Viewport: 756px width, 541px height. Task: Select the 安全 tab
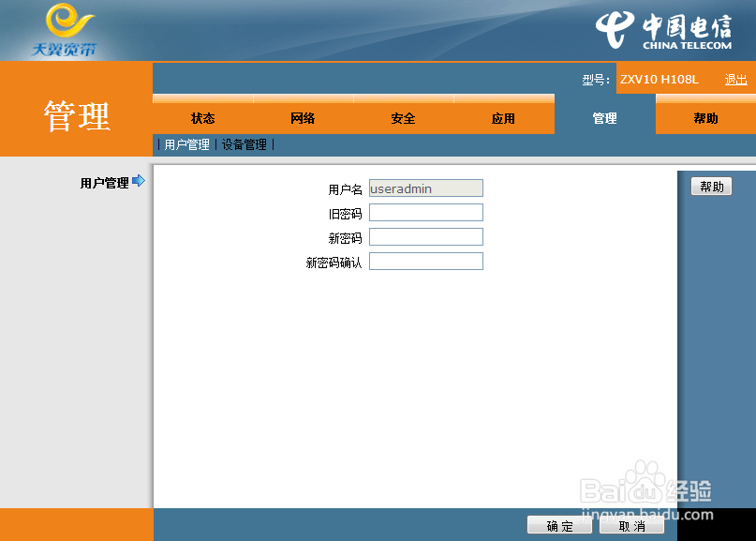(403, 118)
